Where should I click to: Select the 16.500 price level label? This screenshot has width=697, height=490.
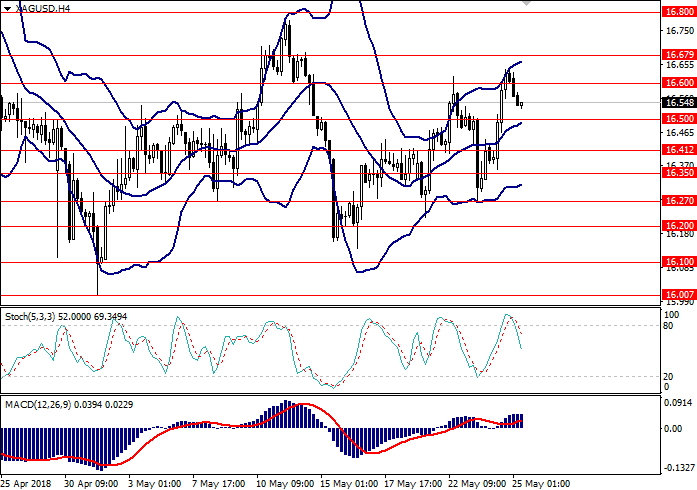click(678, 118)
